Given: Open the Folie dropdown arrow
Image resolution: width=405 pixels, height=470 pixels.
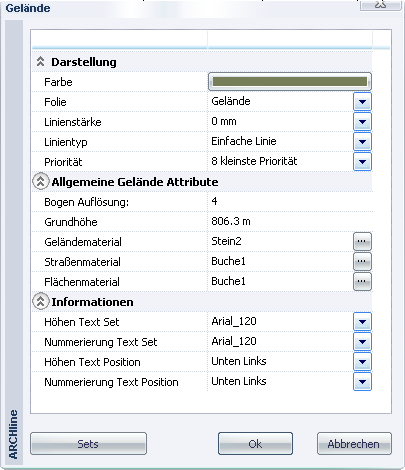Looking at the screenshot, I should click(x=362, y=102).
